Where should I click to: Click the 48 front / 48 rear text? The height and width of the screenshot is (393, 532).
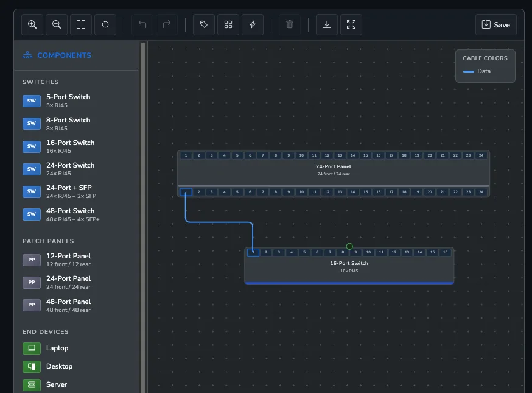coord(68,310)
